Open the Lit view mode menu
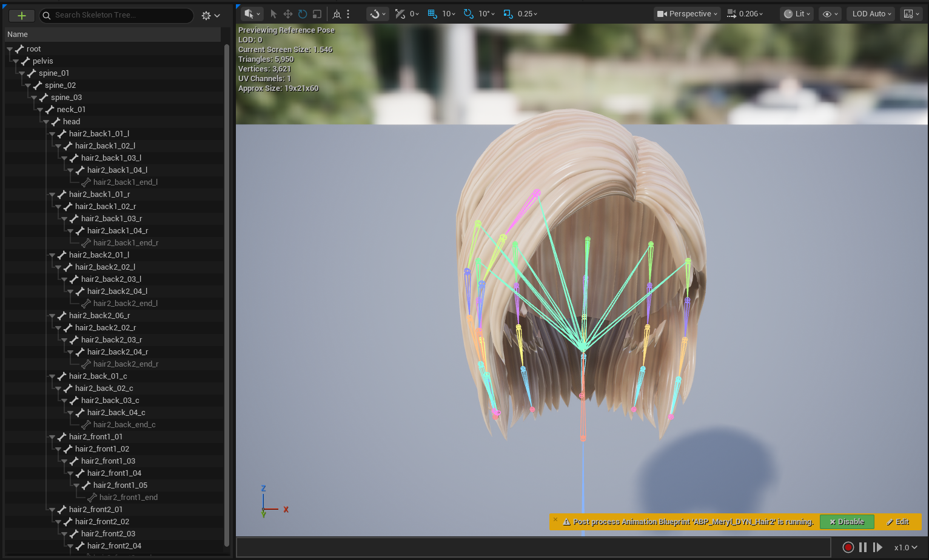 coord(796,14)
